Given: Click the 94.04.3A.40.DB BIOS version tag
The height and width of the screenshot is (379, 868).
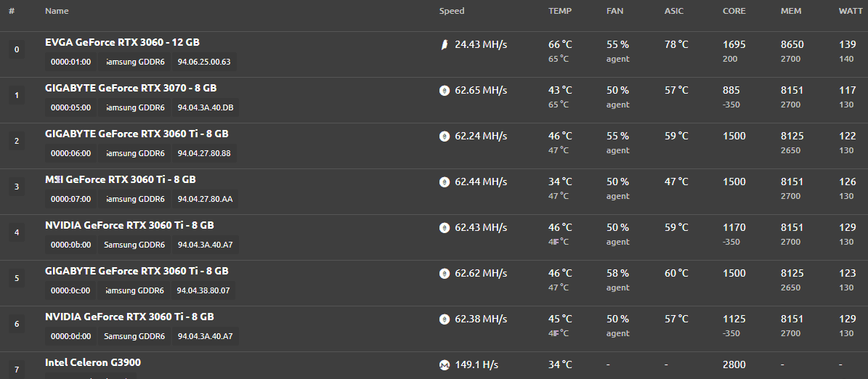Looking at the screenshot, I should (206, 108).
